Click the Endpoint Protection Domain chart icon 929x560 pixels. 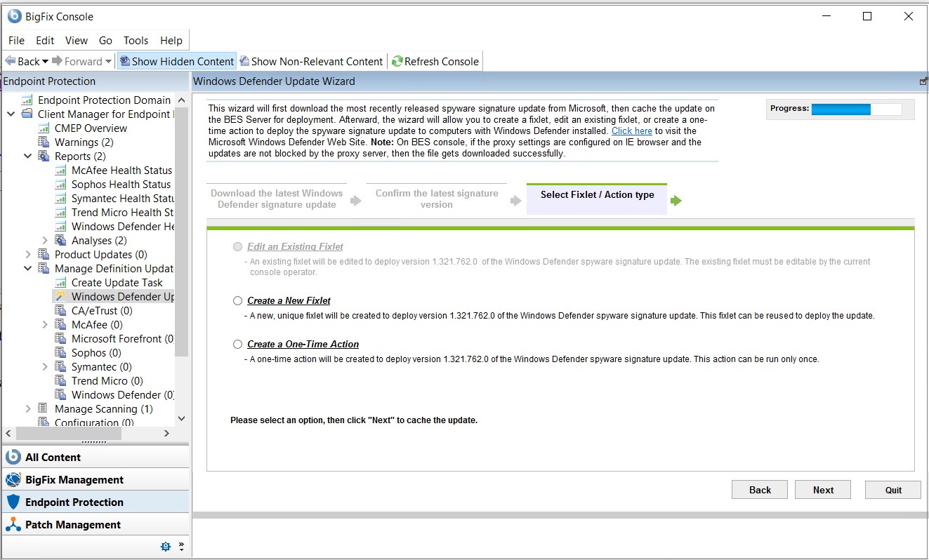coord(27,100)
